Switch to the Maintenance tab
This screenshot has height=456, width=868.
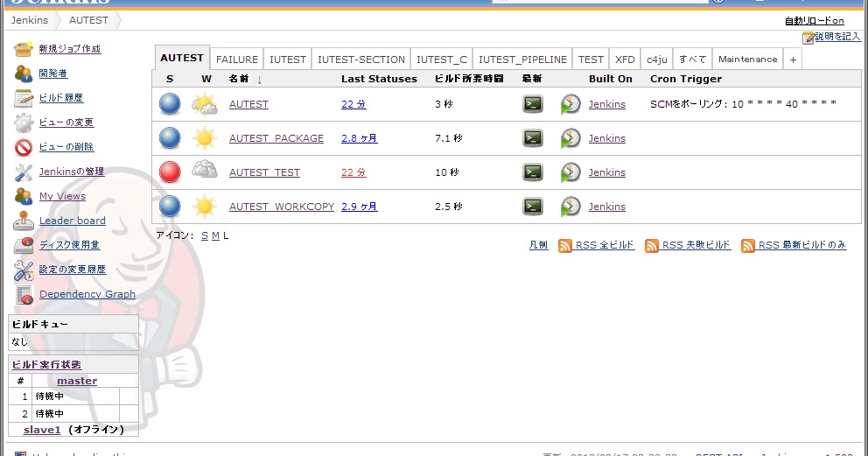coord(748,60)
